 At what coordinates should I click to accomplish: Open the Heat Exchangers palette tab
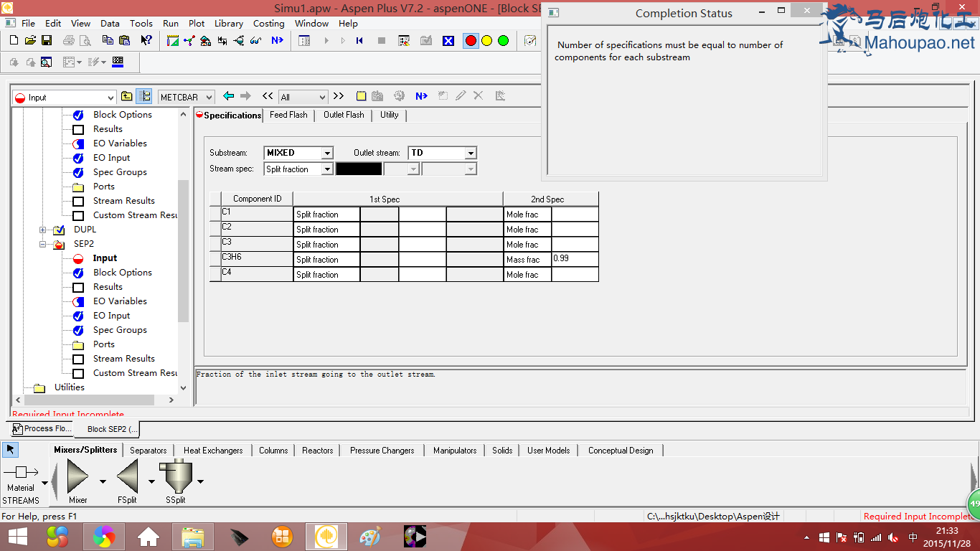tap(213, 451)
